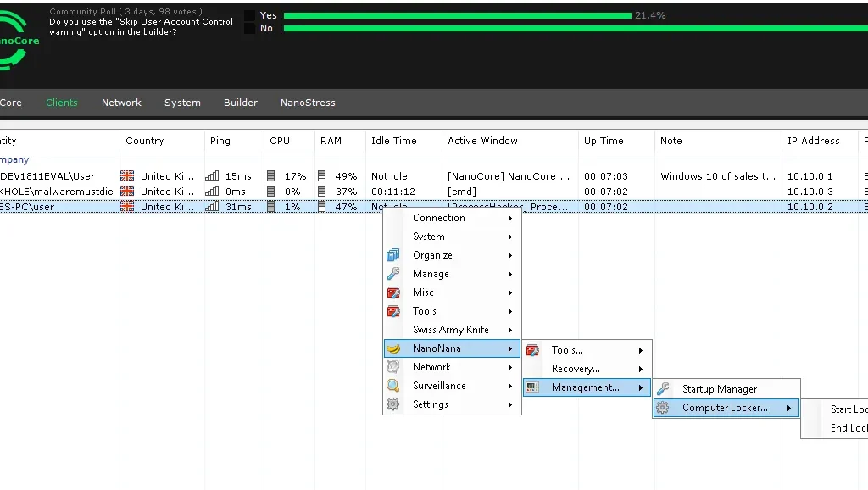Click the RAM meter icon showing 49%

click(x=321, y=176)
